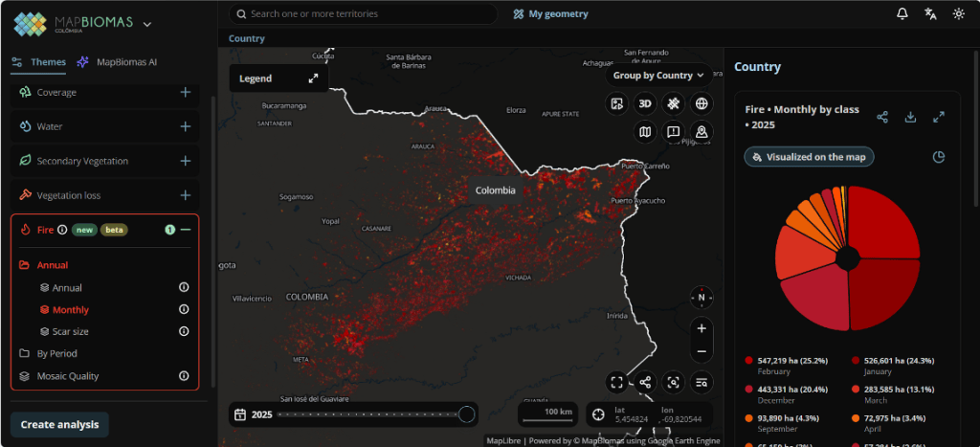This screenshot has width=980, height=447.
Task: Click the compass north reset button
Action: 702,298
